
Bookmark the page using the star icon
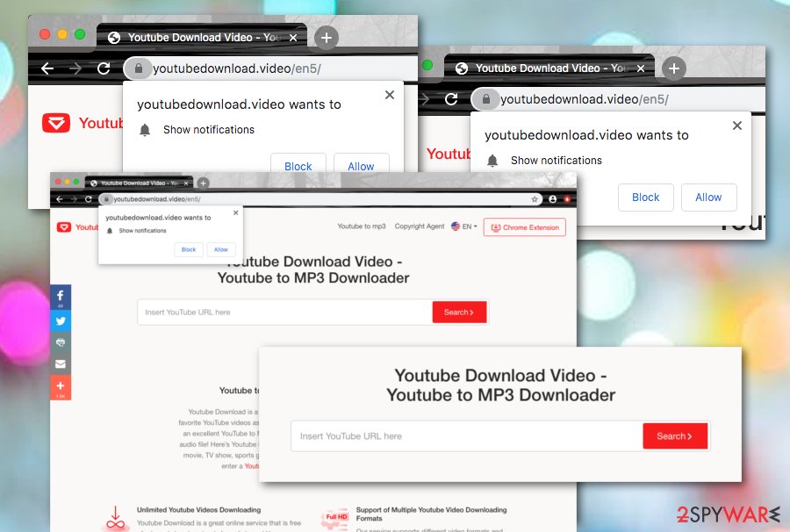(x=535, y=199)
